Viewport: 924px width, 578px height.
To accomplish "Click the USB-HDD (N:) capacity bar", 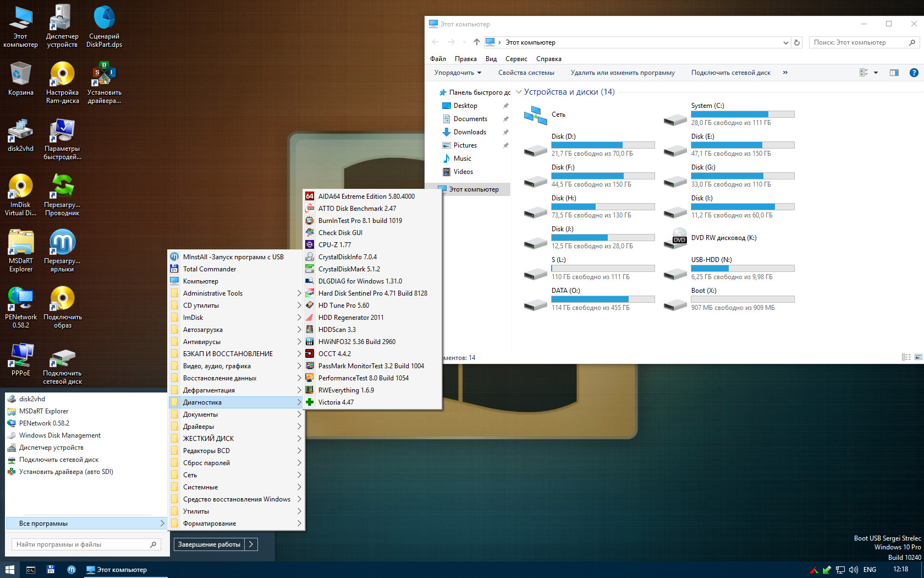I will click(x=743, y=269).
